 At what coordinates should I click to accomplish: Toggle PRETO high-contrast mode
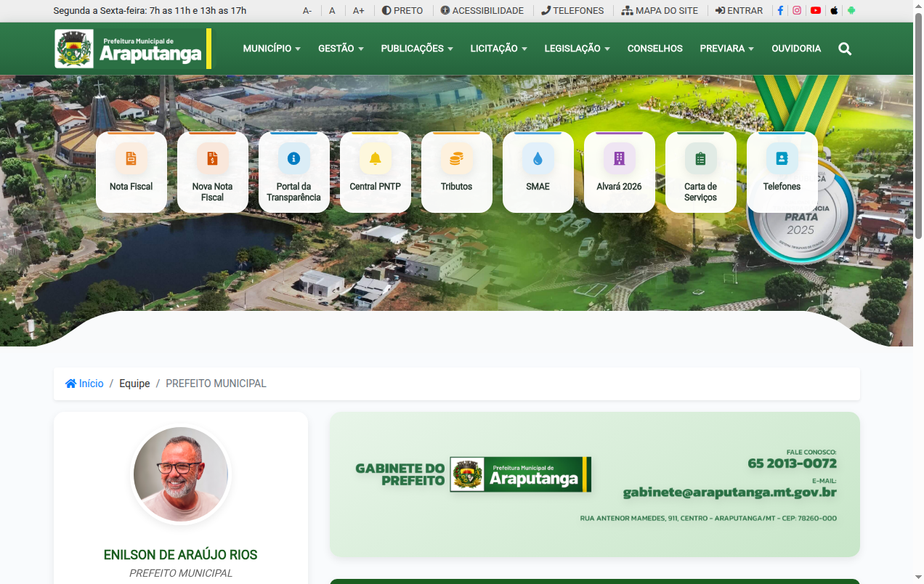tap(402, 11)
